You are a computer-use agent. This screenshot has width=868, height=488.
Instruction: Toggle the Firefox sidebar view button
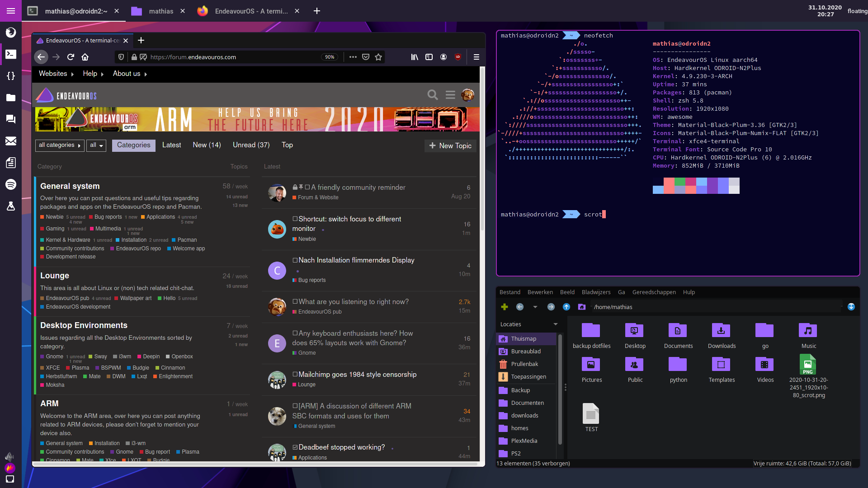tap(429, 57)
